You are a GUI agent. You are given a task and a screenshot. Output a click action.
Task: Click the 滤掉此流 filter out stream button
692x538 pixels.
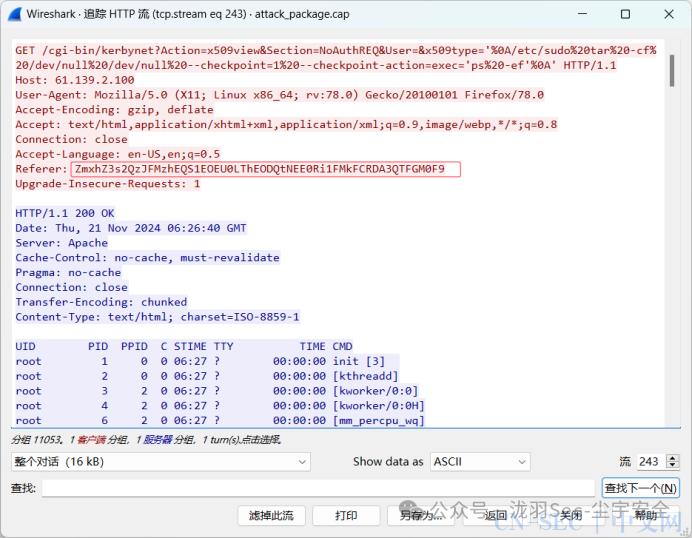coord(271,515)
